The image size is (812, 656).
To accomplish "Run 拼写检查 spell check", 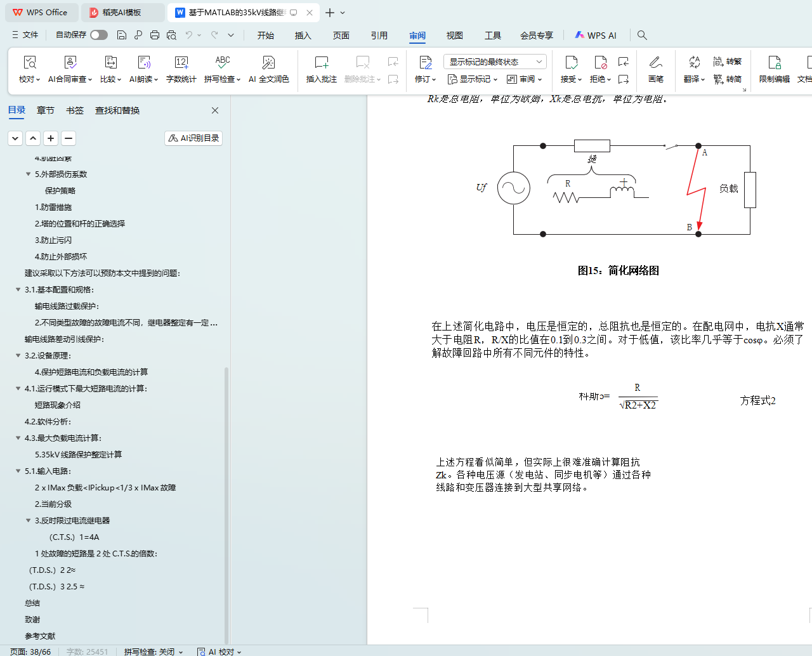I will point(223,70).
